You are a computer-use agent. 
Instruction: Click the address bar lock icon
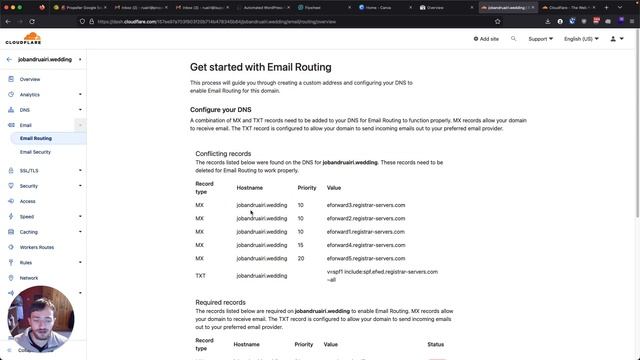91,21
